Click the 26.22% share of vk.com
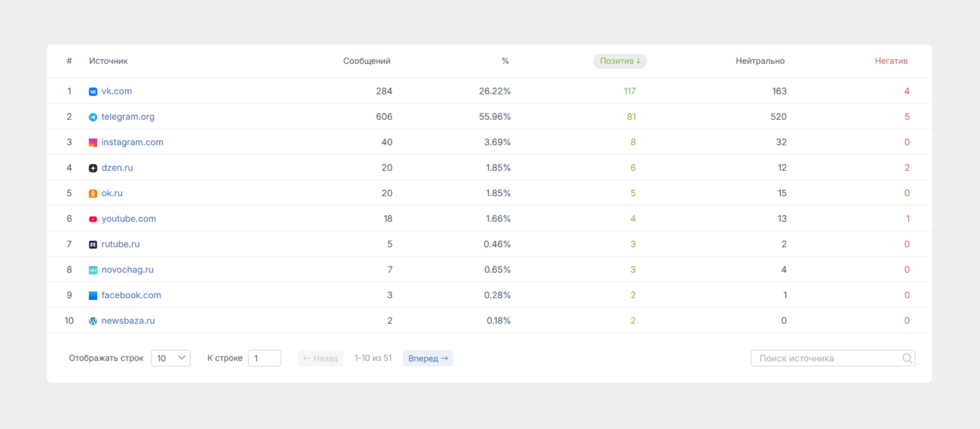 494,91
